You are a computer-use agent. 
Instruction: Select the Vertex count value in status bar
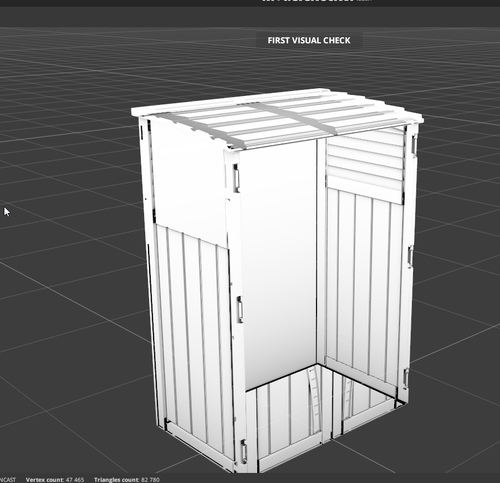[75, 480]
